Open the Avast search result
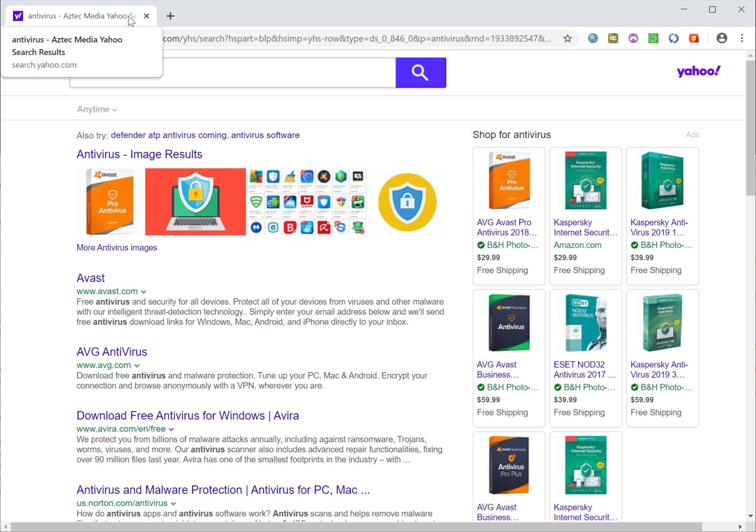The height and width of the screenshot is (532, 756). [x=90, y=278]
